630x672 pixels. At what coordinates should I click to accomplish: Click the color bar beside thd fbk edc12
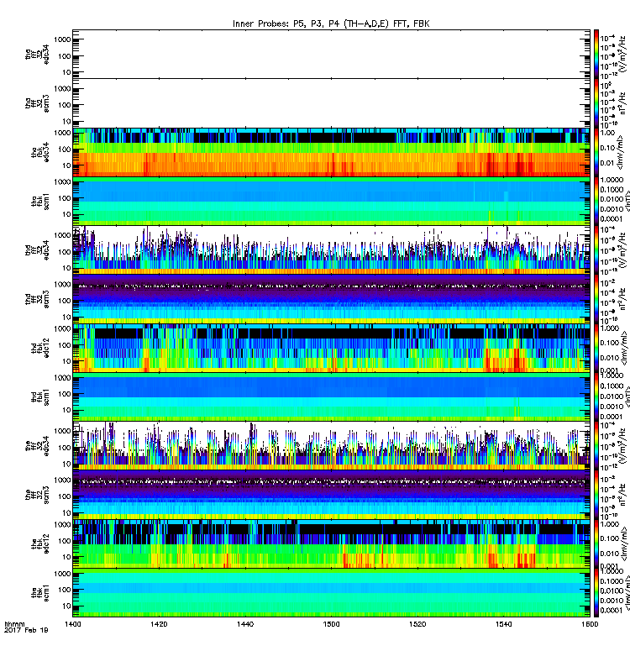point(596,348)
